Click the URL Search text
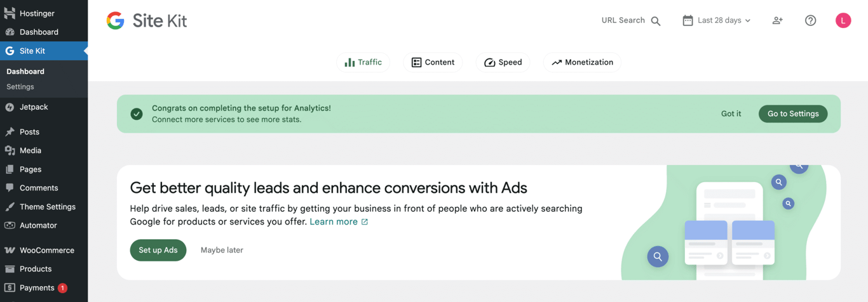The width and height of the screenshot is (868, 302). click(623, 20)
